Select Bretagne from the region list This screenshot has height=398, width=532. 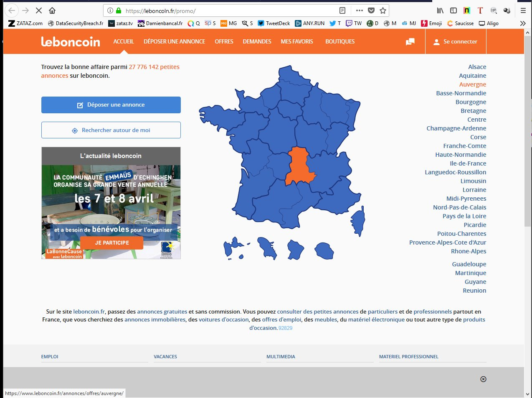click(x=473, y=111)
